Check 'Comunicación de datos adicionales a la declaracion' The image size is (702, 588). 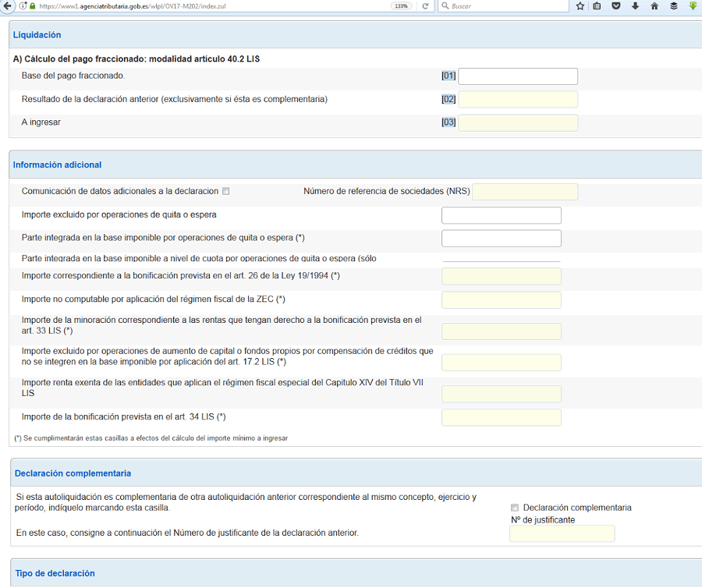pos(225,191)
